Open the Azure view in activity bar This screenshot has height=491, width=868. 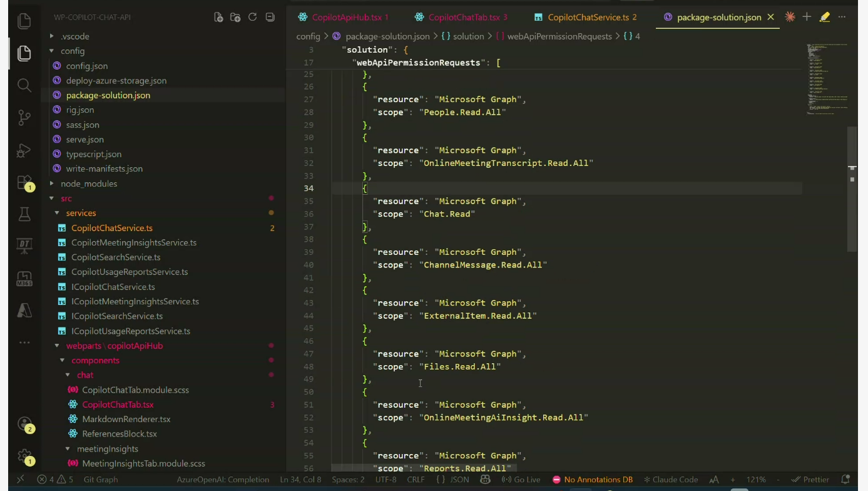pyautogui.click(x=24, y=311)
